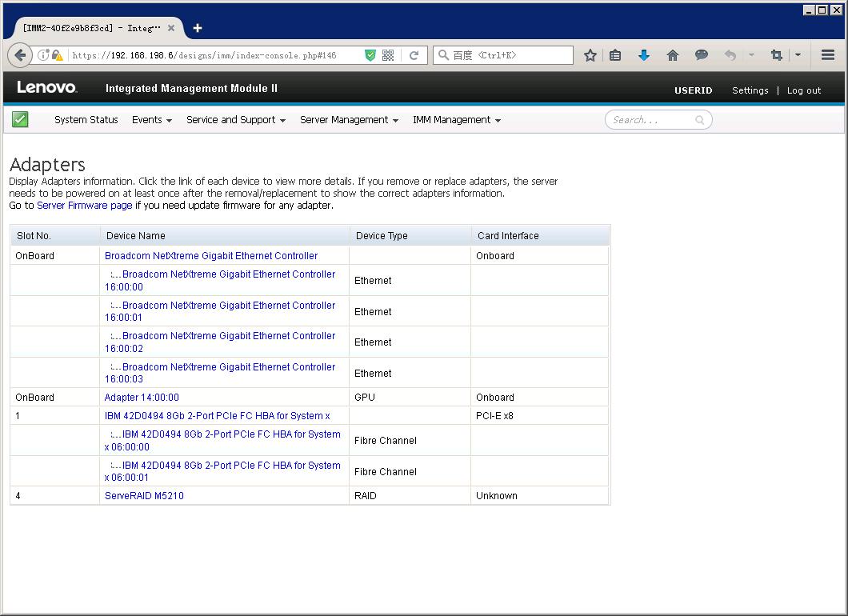The width and height of the screenshot is (848, 616).
Task: Open the Service and Support dropdown menu
Action: (x=236, y=120)
